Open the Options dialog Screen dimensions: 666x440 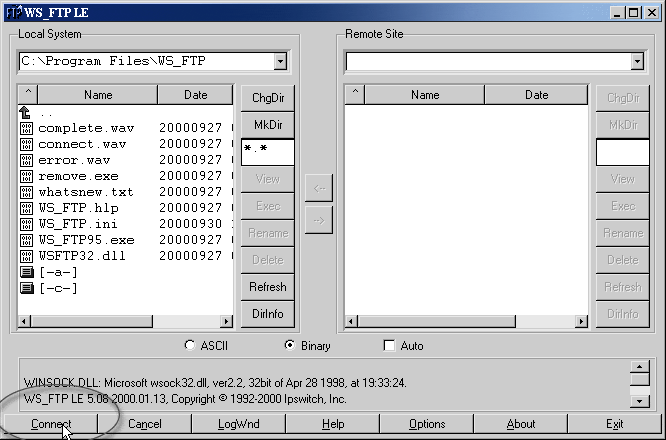click(x=427, y=424)
